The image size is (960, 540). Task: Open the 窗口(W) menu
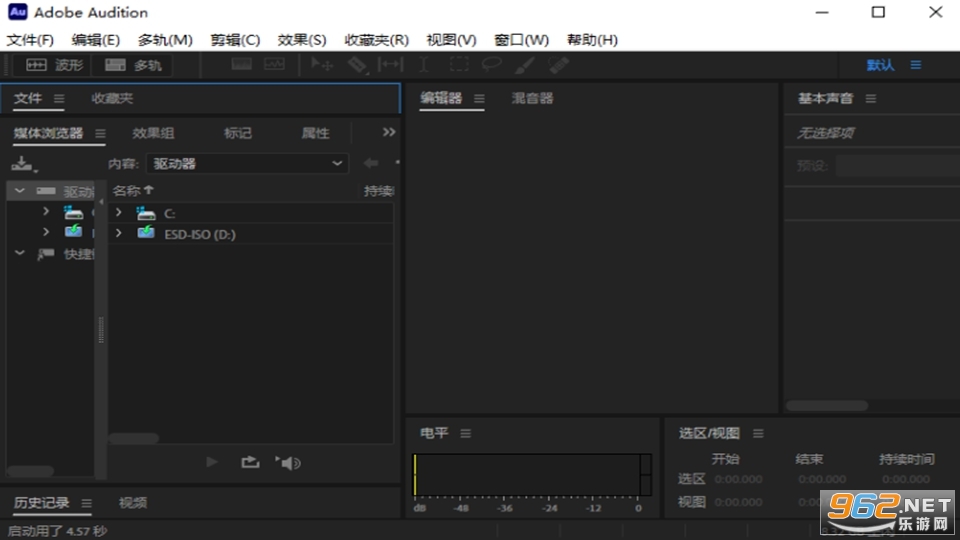click(522, 40)
